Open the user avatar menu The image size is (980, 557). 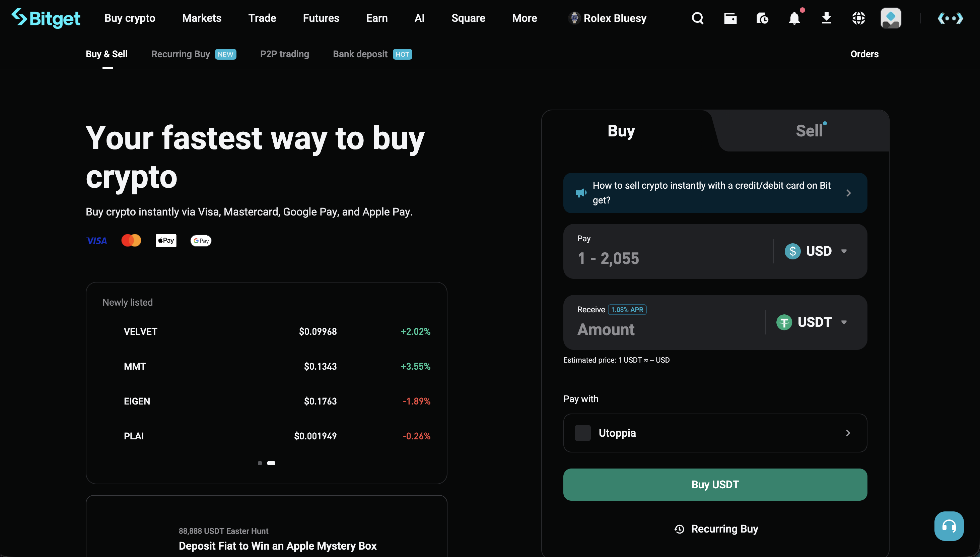[x=891, y=18]
